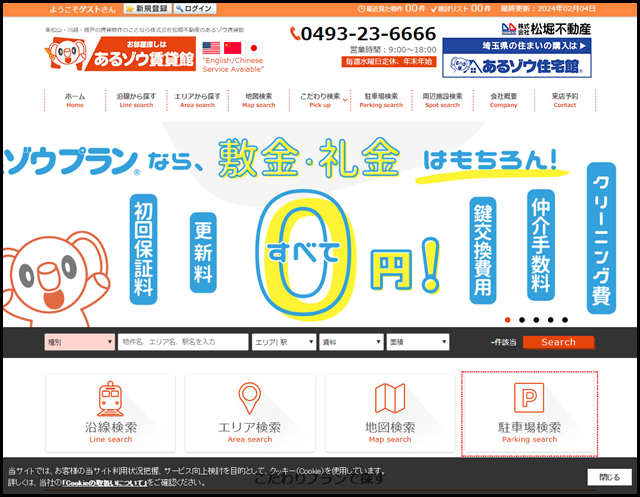Open the Cookieの取扱いについて link
The width and height of the screenshot is (640, 497).
click(104, 483)
